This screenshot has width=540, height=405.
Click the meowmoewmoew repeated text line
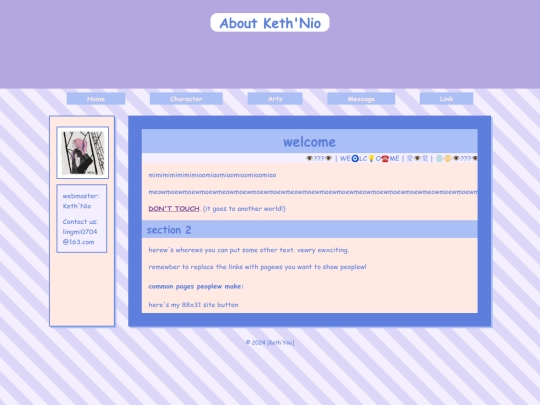click(x=313, y=192)
